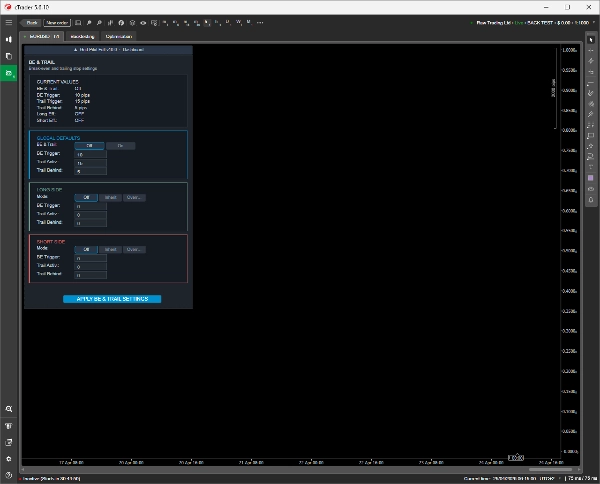Set Long Side mode to Inherit
The width and height of the screenshot is (600, 484).
pyautogui.click(x=111, y=197)
